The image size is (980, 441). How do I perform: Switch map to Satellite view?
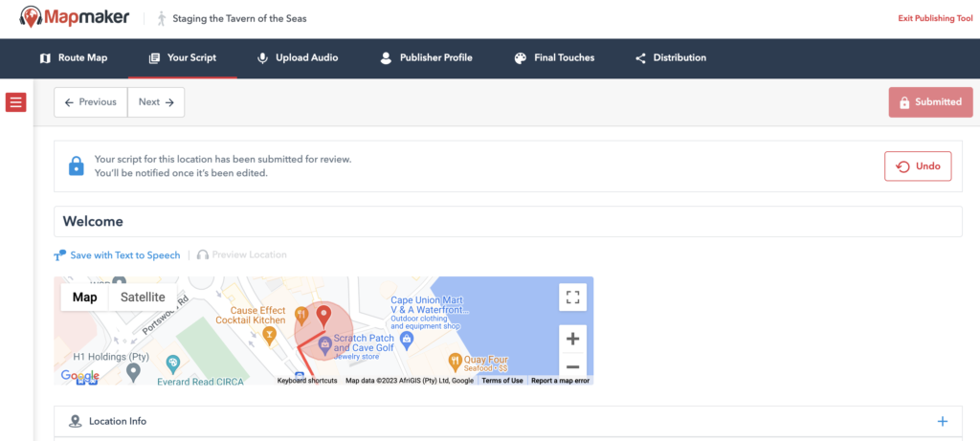tap(142, 298)
